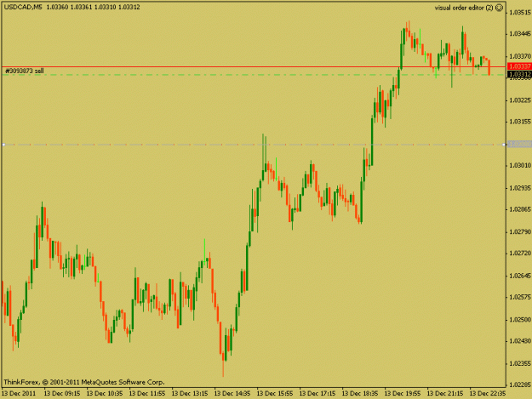Viewport: 532px width, 399px height.
Task: Click the '13 Dec 11:55' time label
Action: (147, 393)
